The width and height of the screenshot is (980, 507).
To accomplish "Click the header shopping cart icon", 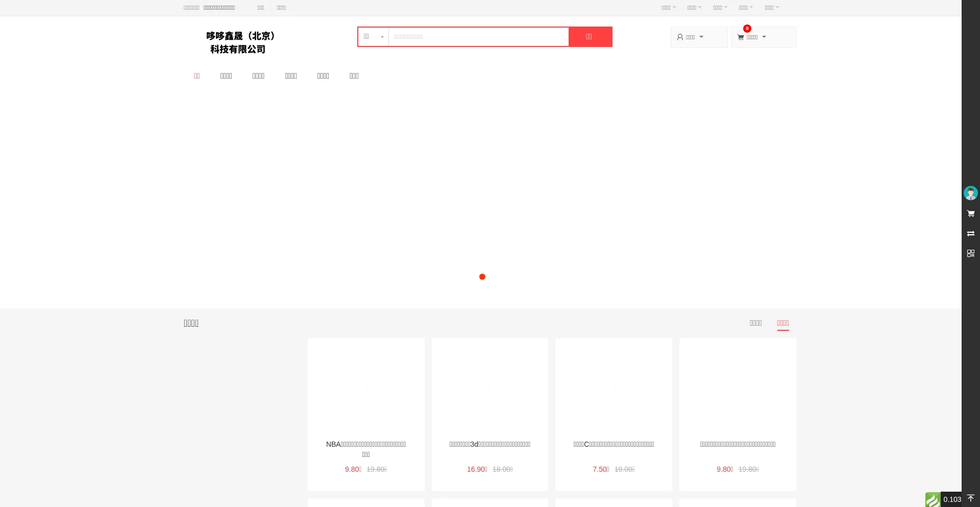I will click(740, 37).
